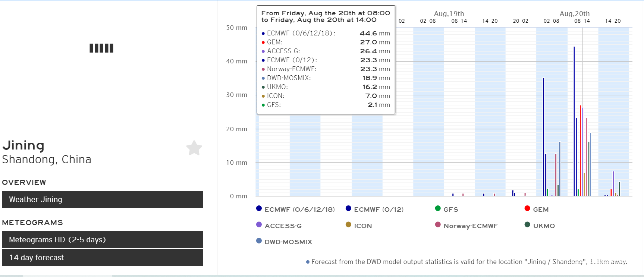Click the 08-14 interval label under Aug,19th
This screenshot has height=277, width=644.
(459, 21)
